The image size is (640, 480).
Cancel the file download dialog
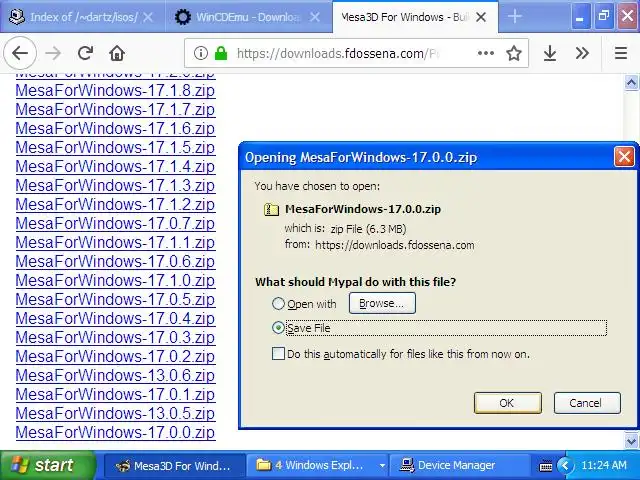point(587,403)
